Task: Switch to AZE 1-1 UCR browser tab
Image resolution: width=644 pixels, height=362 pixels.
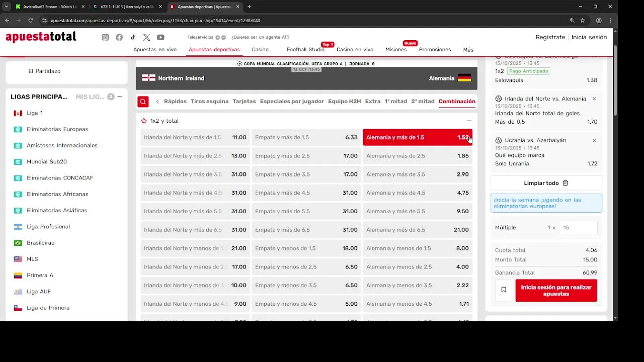Action: tap(127, 7)
